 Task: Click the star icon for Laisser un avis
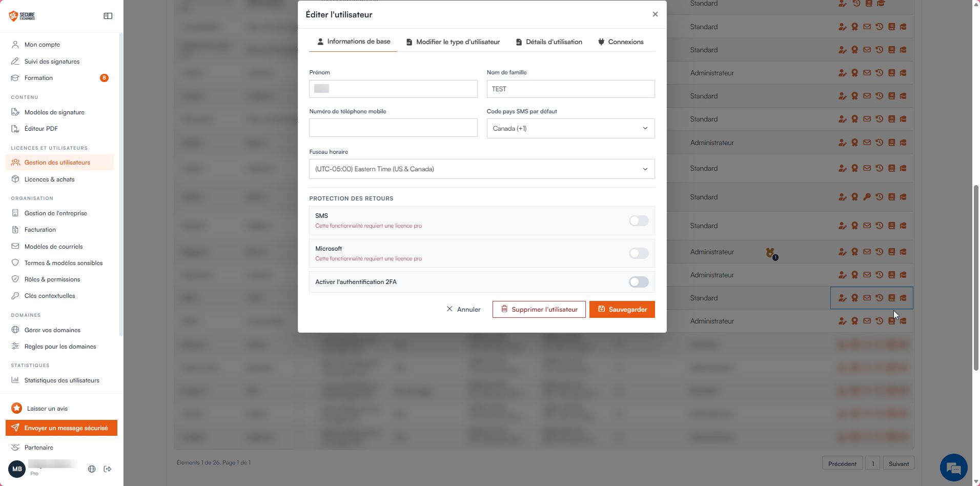(17, 408)
